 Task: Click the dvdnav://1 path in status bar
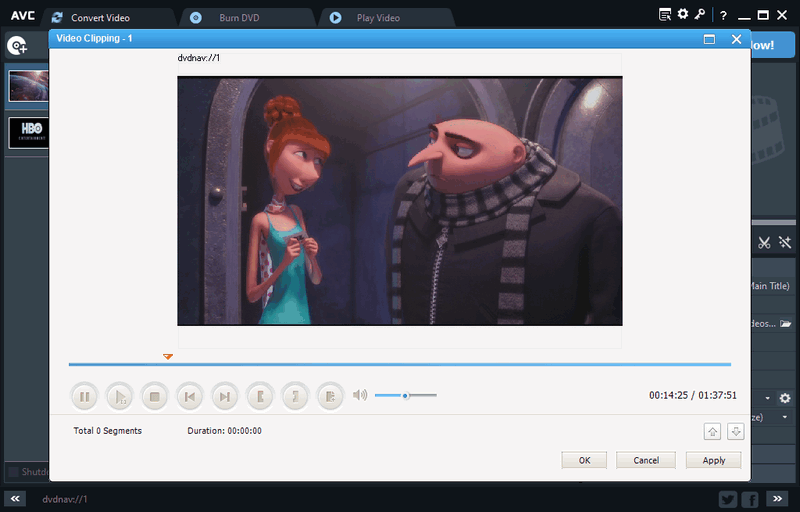[65, 499]
